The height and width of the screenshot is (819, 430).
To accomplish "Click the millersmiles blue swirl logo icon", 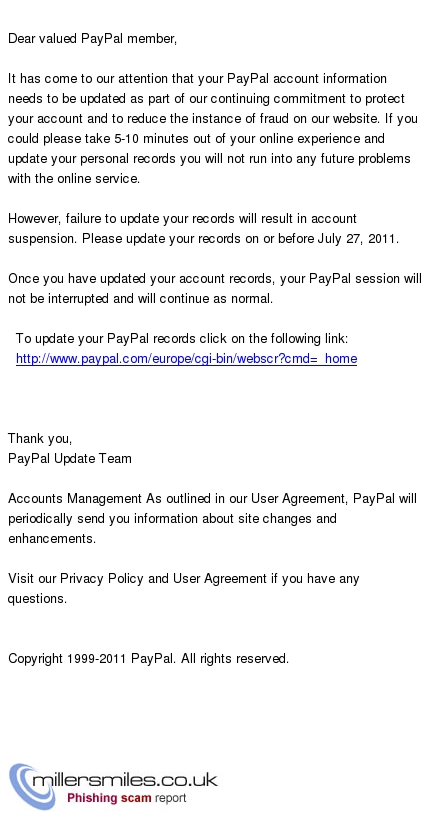I will click(27, 786).
